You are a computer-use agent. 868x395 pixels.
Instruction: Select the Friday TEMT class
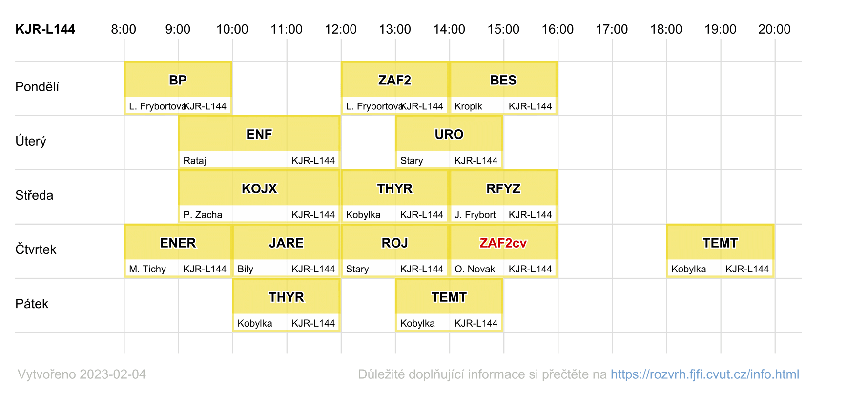point(449,305)
